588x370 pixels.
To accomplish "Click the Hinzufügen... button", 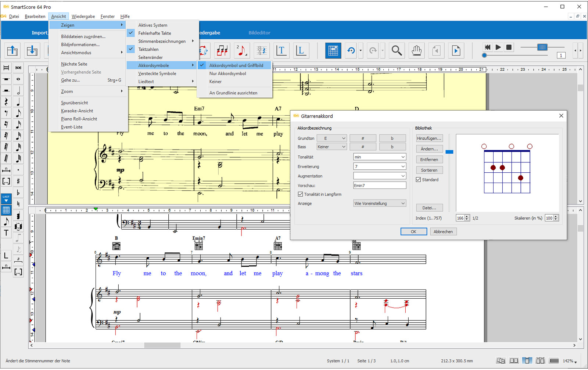I will click(429, 138).
